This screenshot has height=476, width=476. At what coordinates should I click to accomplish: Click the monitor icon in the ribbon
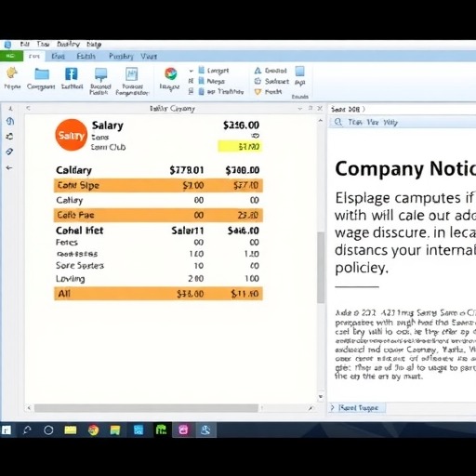[100, 74]
